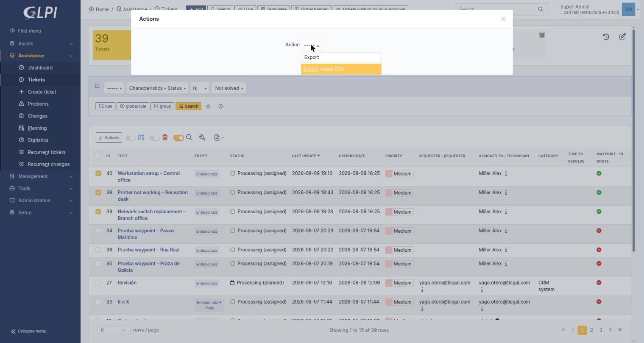Screen dimensions: 644x343
Task: Open Recurrent changes in sidebar
Action: click(x=48, y=165)
